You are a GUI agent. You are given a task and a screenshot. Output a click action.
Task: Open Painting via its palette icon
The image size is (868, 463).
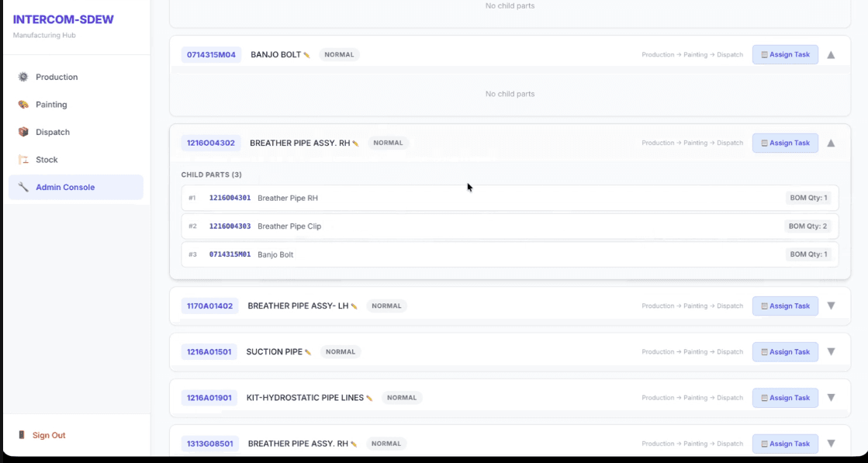22,105
